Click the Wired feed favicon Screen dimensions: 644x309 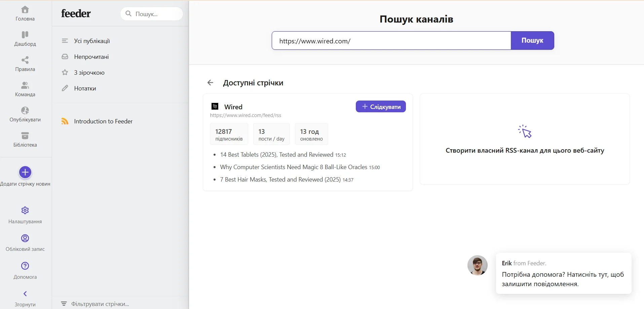(215, 106)
